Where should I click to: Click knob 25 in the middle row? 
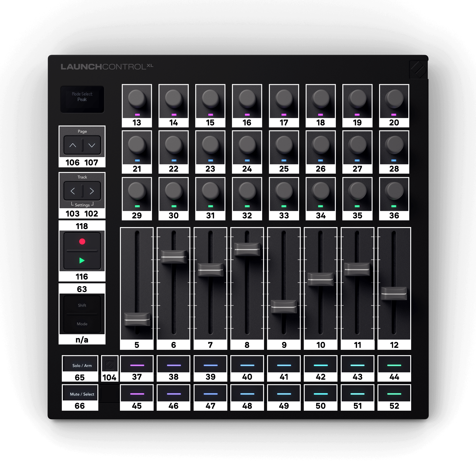tap(284, 145)
